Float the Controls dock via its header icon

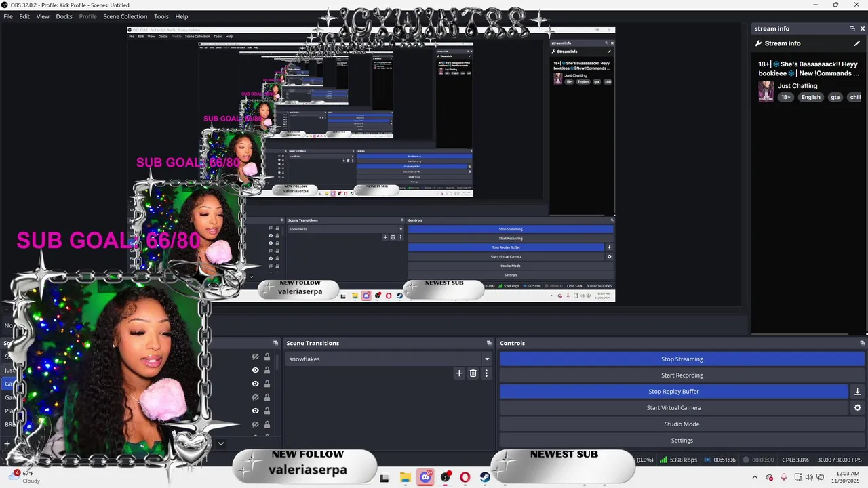tap(862, 343)
